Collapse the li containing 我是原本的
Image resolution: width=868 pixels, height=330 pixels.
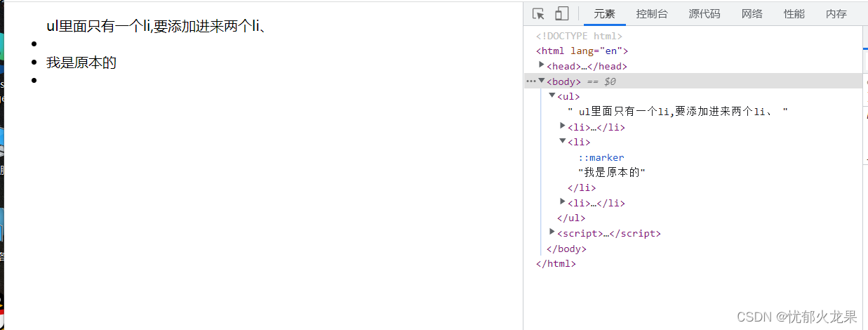coord(563,141)
